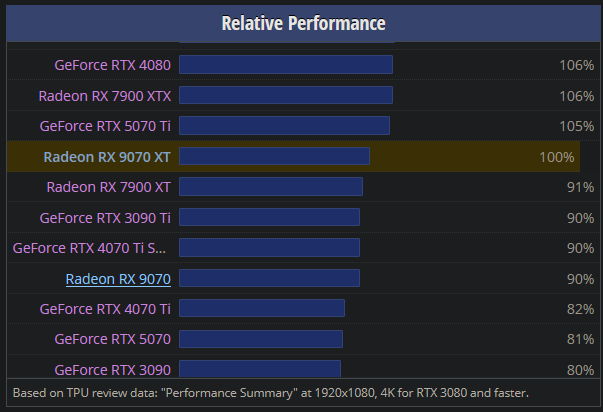The height and width of the screenshot is (412, 603).
Task: Click the GeForce RTX 4070 Ti performance bar
Action: pos(262,308)
